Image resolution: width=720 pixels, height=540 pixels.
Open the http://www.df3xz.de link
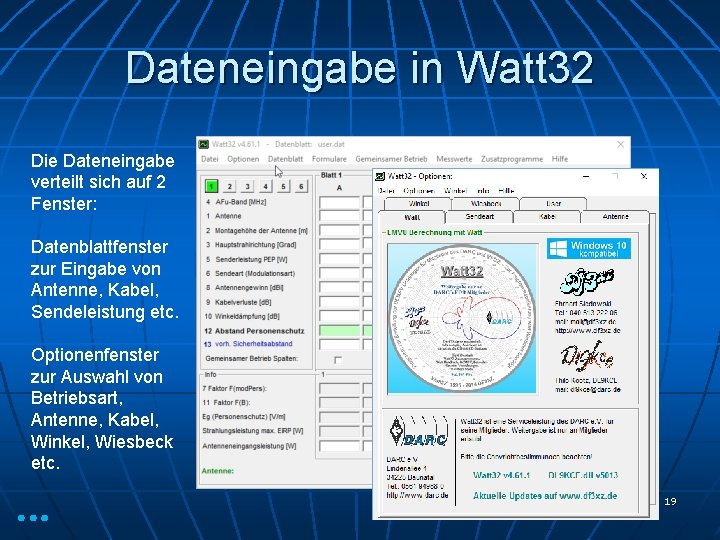[587, 330]
